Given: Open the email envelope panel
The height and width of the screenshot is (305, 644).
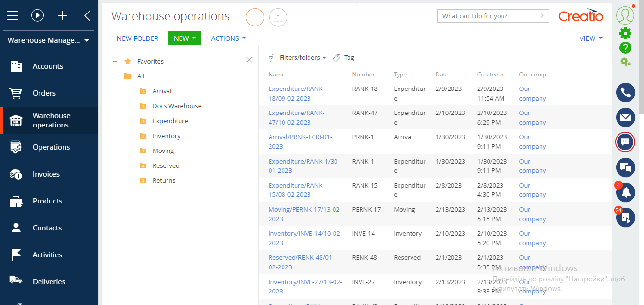Looking at the screenshot, I should 625,117.
